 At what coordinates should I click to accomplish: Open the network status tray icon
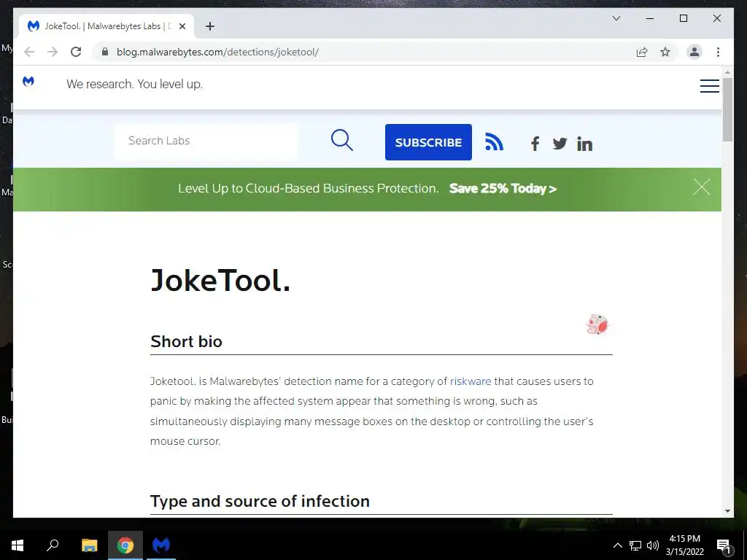[x=635, y=545]
